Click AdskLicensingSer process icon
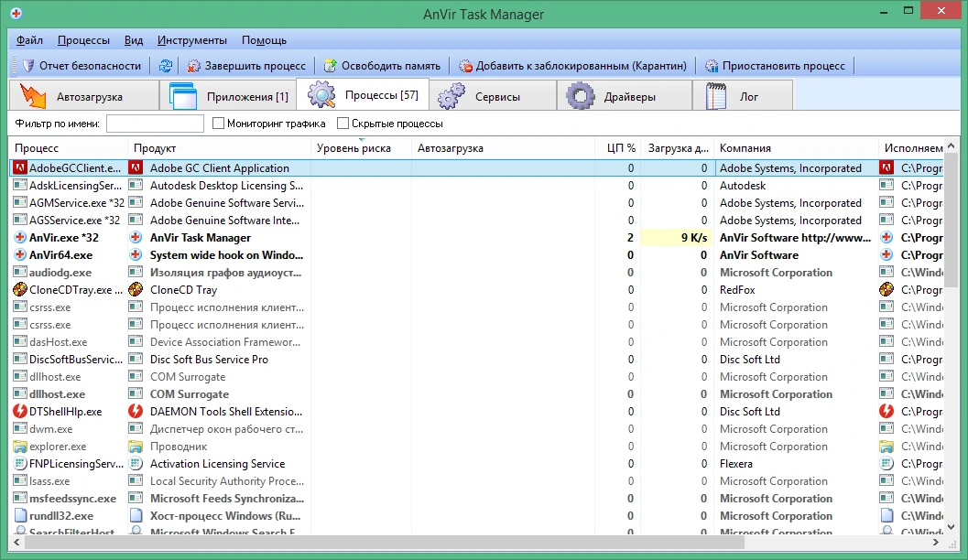The image size is (968, 560). [20, 185]
